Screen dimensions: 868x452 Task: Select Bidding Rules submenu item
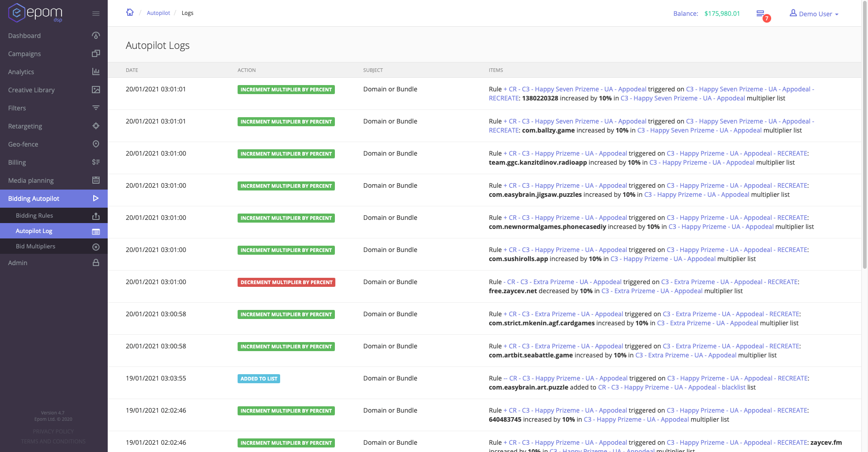(x=54, y=215)
